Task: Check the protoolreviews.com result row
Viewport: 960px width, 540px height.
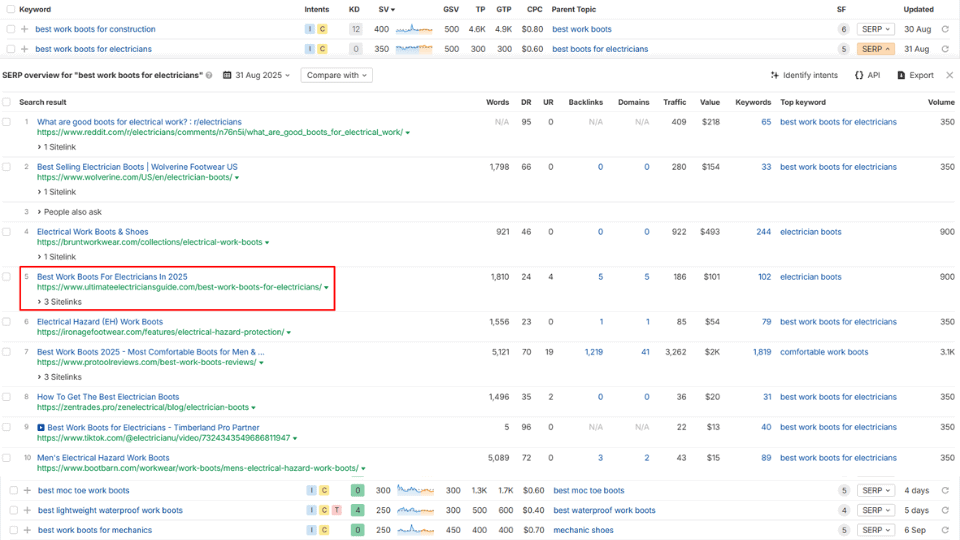Action: click(x=7, y=352)
